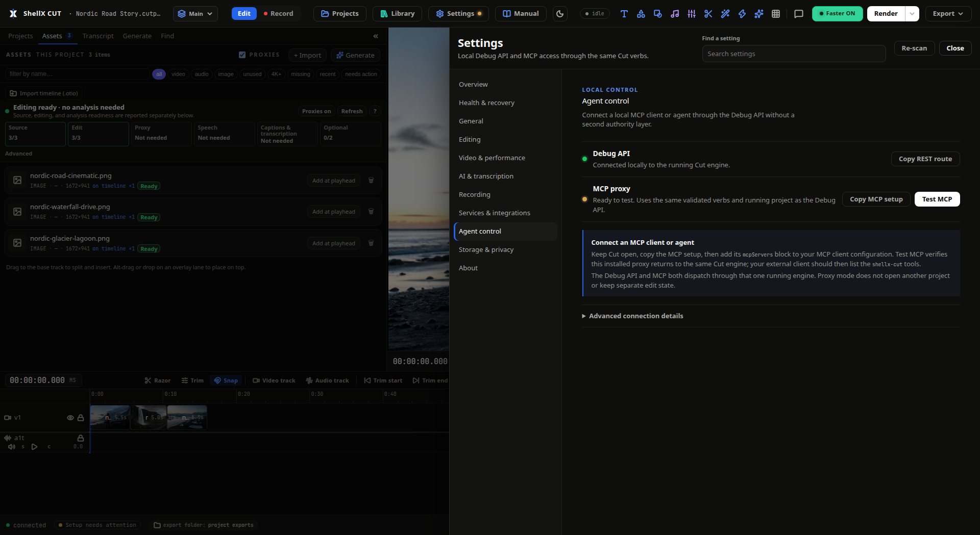Lock the a1t audio track
This screenshot has height=535, width=980.
pos(81,438)
